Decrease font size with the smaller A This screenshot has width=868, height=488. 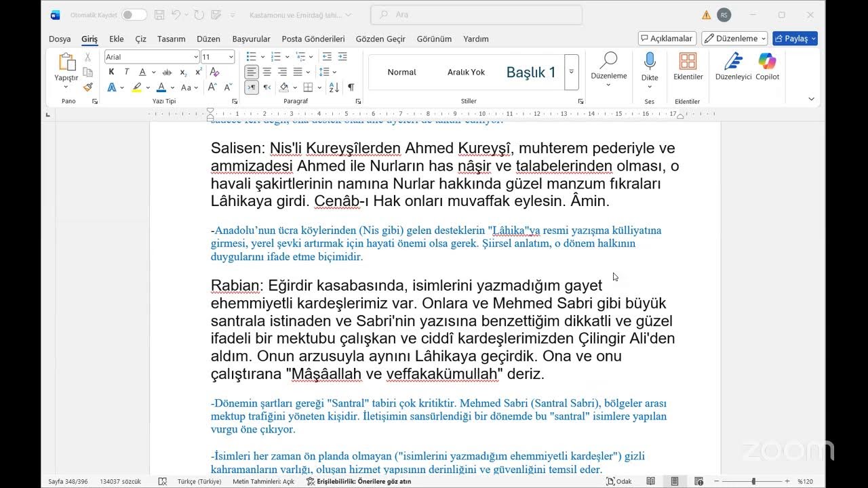click(226, 87)
